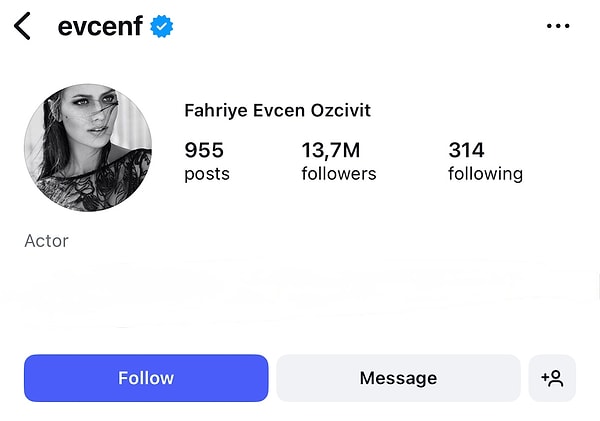Click the 13,7M followers number
The image size is (600, 421).
331,150
